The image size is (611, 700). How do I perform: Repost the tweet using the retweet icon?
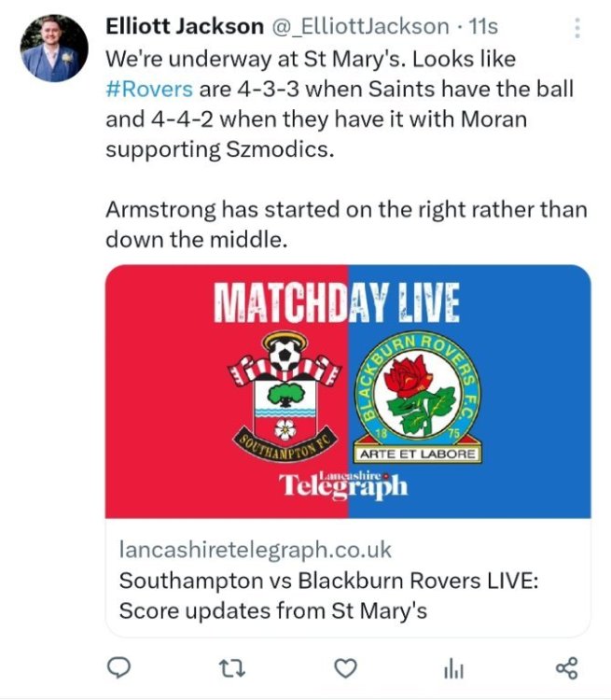pos(229,667)
